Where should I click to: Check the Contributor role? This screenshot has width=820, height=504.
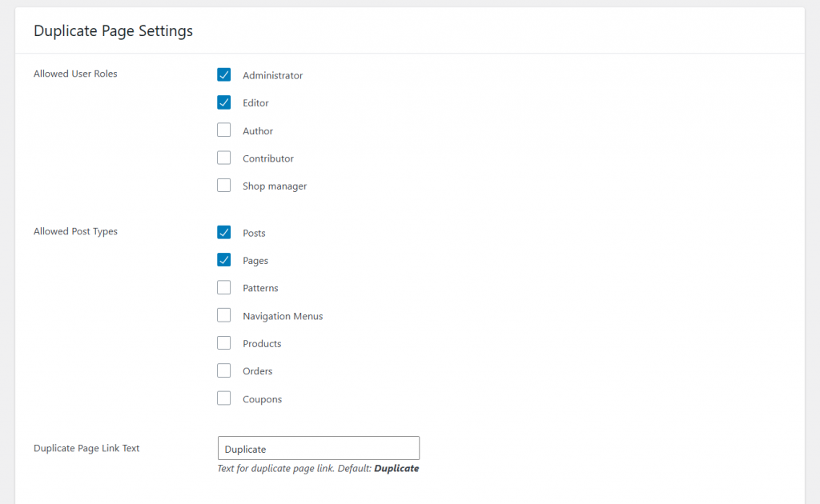pyautogui.click(x=223, y=158)
